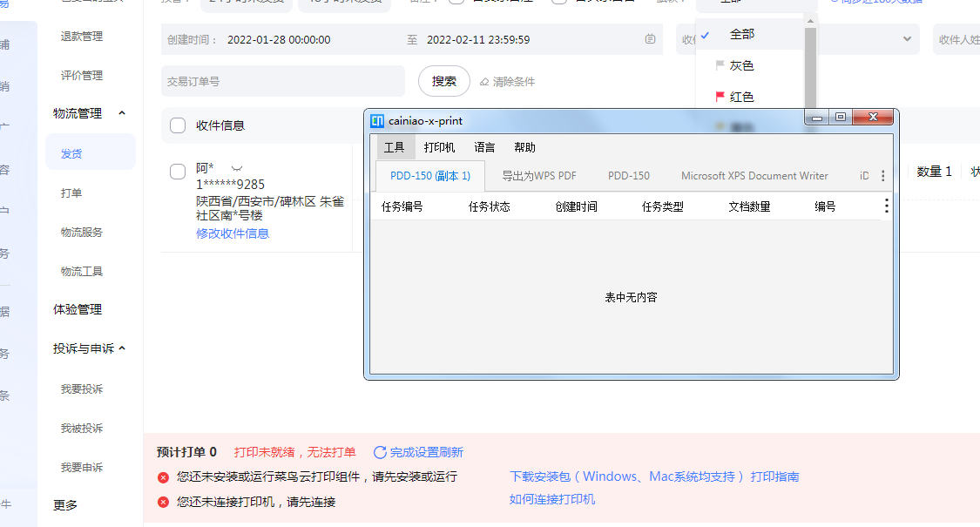Choose 全部 in the flag dropdown list

point(741,34)
